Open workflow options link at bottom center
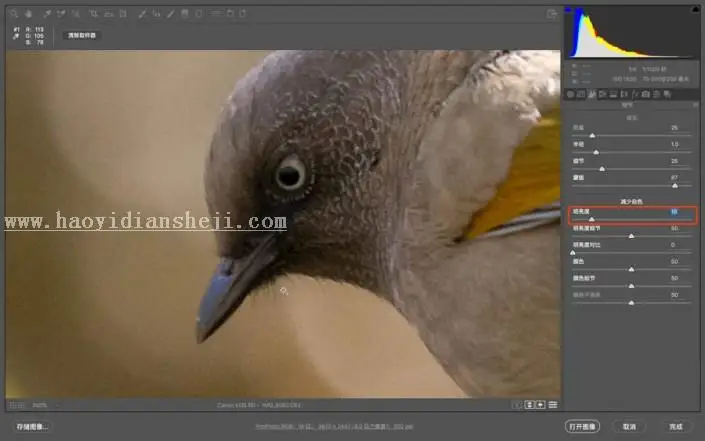Screen dimensions: 705x441 pyautogui.click(x=334, y=426)
